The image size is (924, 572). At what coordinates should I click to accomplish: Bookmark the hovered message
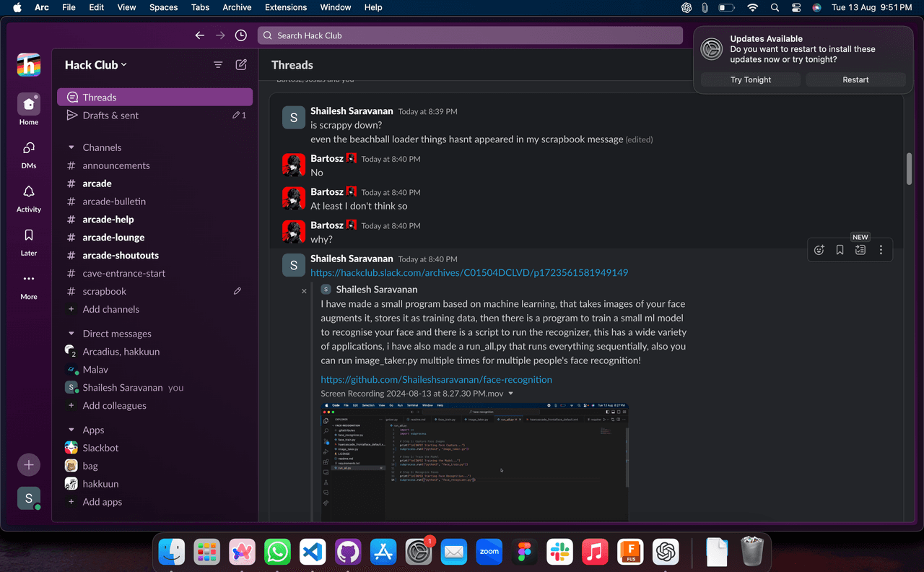coord(840,250)
